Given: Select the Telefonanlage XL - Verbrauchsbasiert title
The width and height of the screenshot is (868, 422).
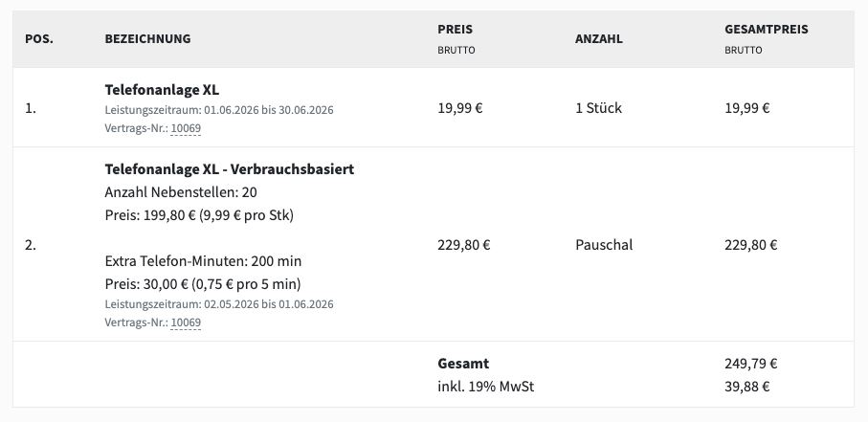Looking at the screenshot, I should [x=229, y=169].
